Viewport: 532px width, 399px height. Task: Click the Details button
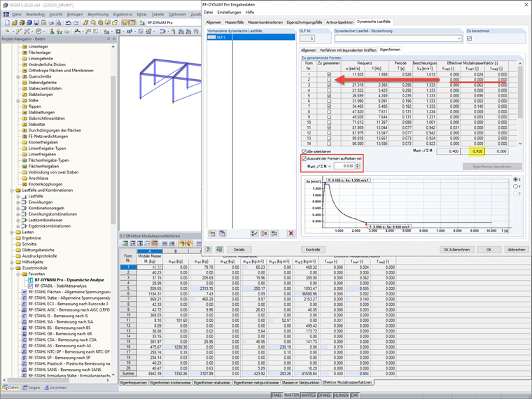point(239,250)
